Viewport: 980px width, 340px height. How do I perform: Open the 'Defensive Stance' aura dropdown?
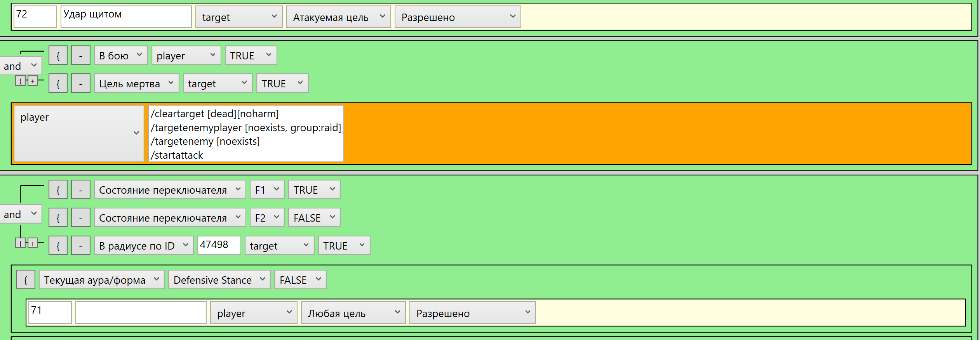[219, 280]
